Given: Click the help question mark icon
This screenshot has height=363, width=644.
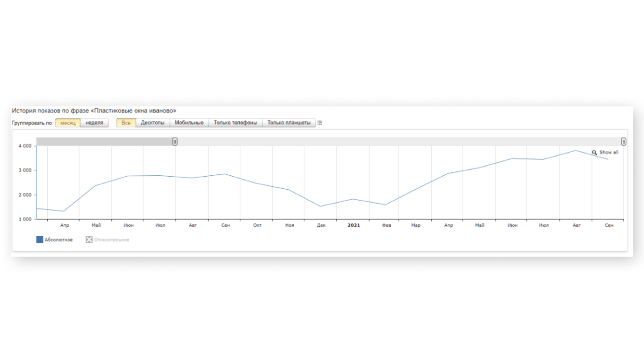Looking at the screenshot, I should 320,123.
